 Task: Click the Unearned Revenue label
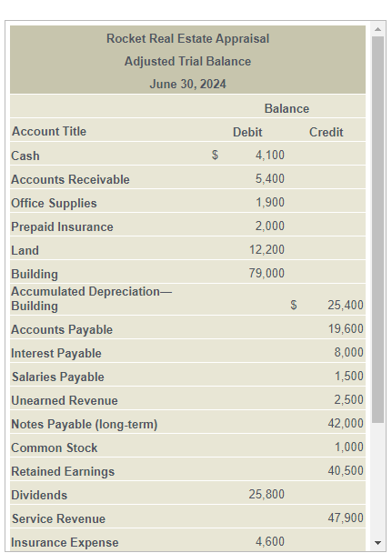coord(65,400)
